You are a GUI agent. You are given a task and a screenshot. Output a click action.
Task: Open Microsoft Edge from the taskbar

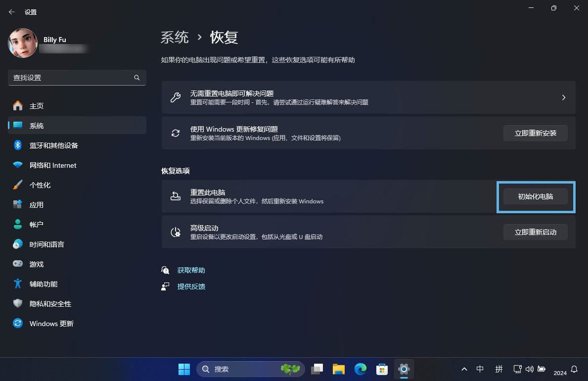pos(361,369)
